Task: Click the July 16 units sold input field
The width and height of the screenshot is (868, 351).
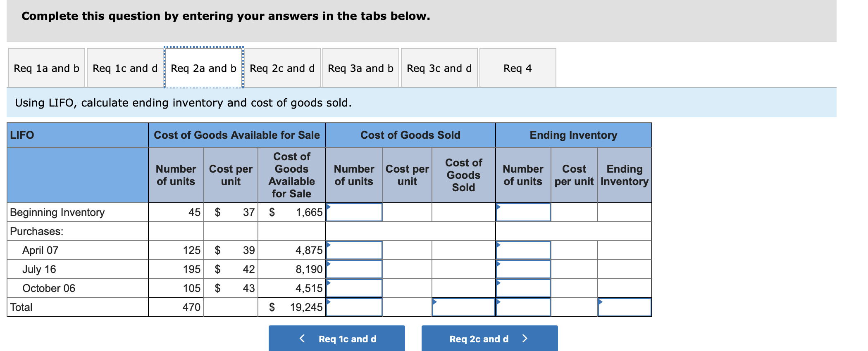Action: tap(354, 269)
